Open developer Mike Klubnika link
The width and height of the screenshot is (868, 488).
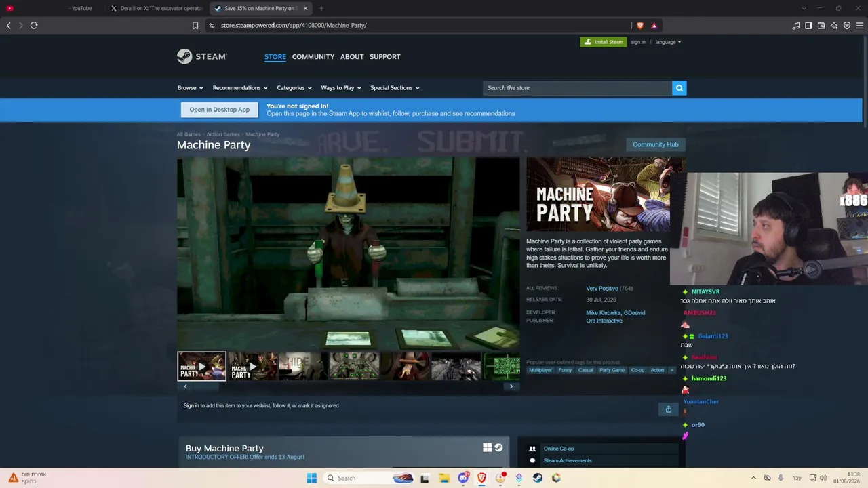pos(603,313)
